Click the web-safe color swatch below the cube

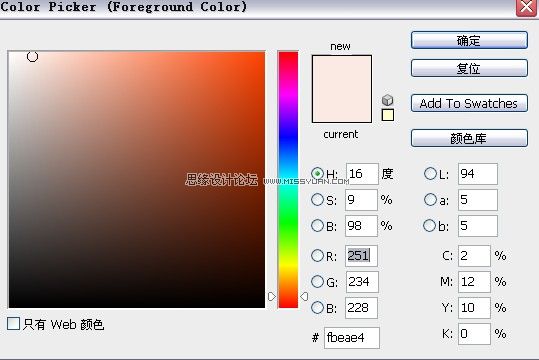[x=388, y=115]
